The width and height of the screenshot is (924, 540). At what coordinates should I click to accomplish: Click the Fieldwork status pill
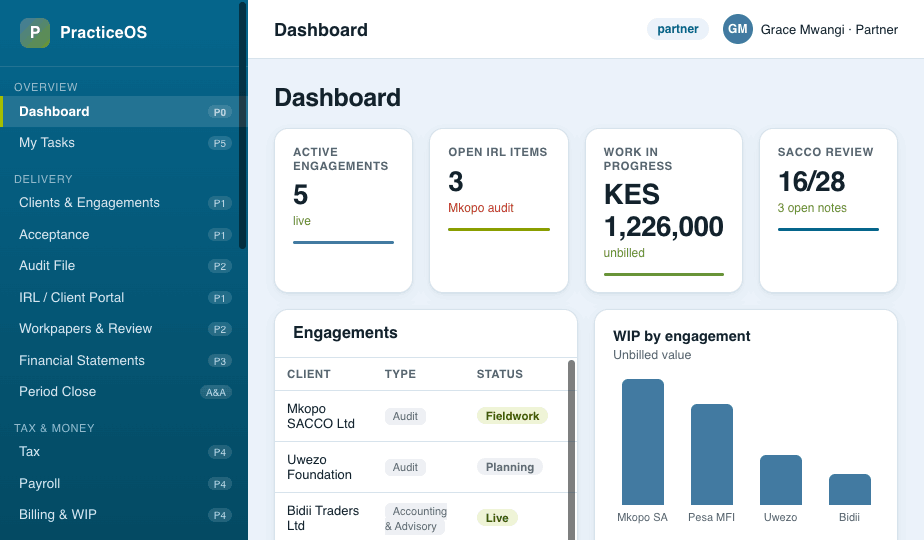512,416
